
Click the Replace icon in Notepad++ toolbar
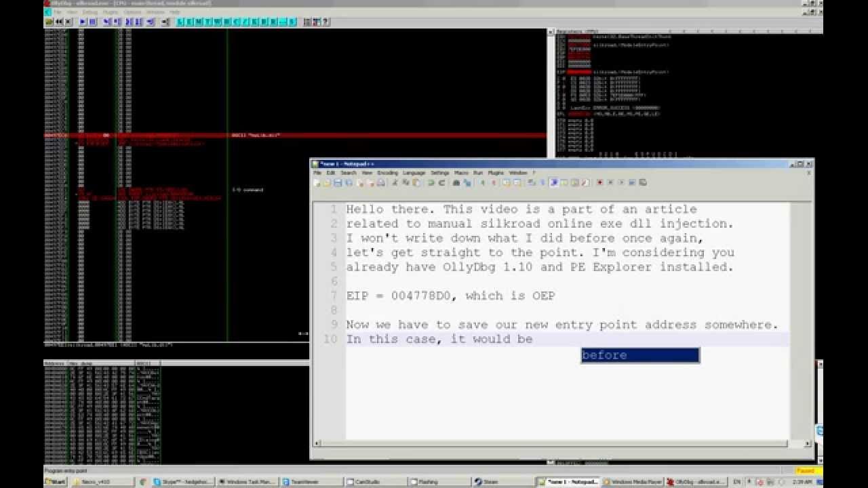(468, 183)
